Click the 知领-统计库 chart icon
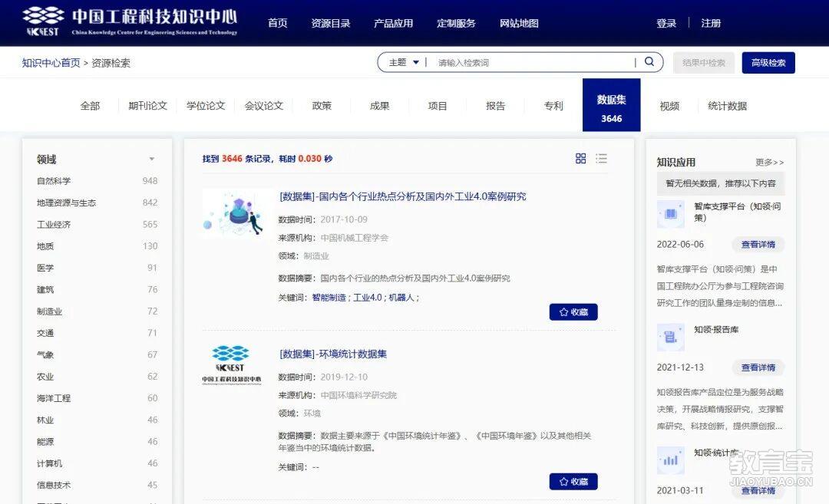Image resolution: width=829 pixels, height=504 pixels. [x=670, y=460]
